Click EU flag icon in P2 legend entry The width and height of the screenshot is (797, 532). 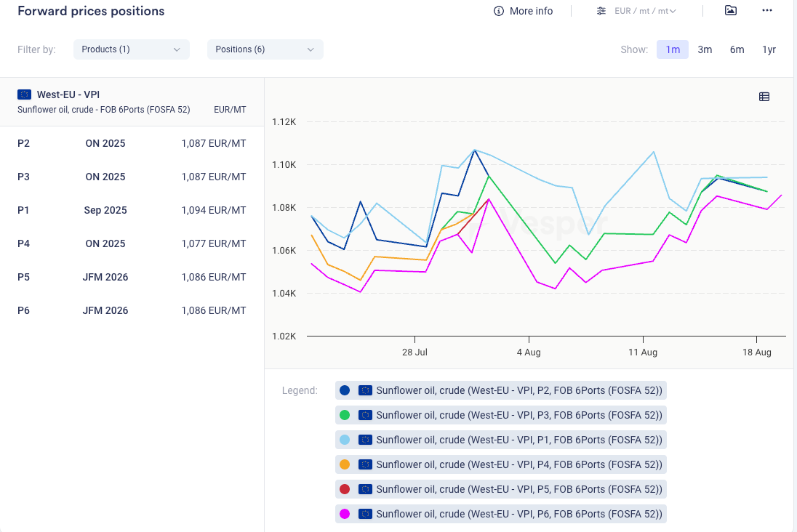pyautogui.click(x=365, y=390)
